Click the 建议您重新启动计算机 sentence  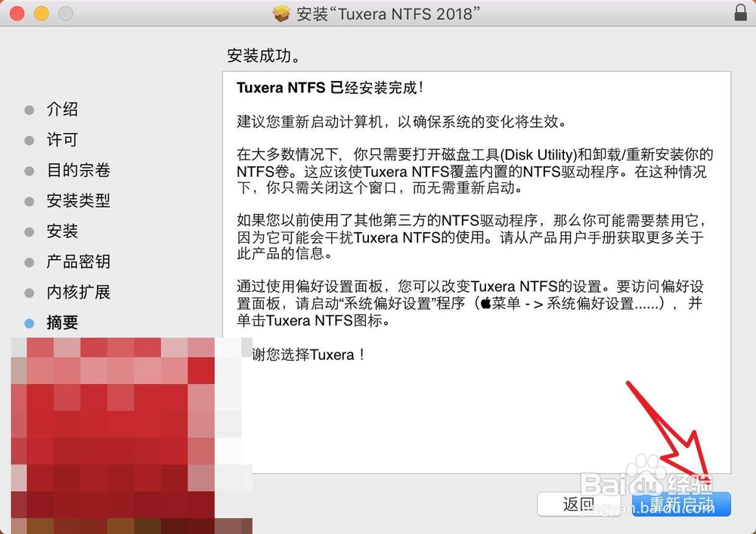[401, 121]
